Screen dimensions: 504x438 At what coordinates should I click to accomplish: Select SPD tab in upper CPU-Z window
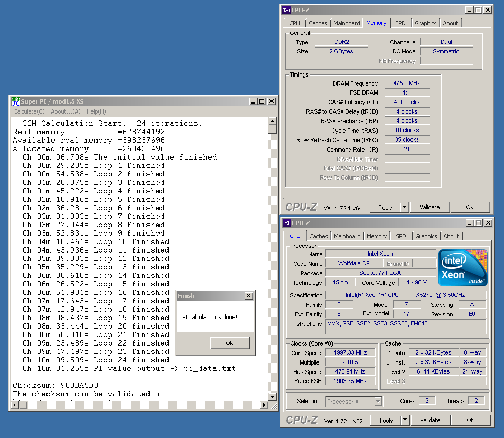coord(400,23)
